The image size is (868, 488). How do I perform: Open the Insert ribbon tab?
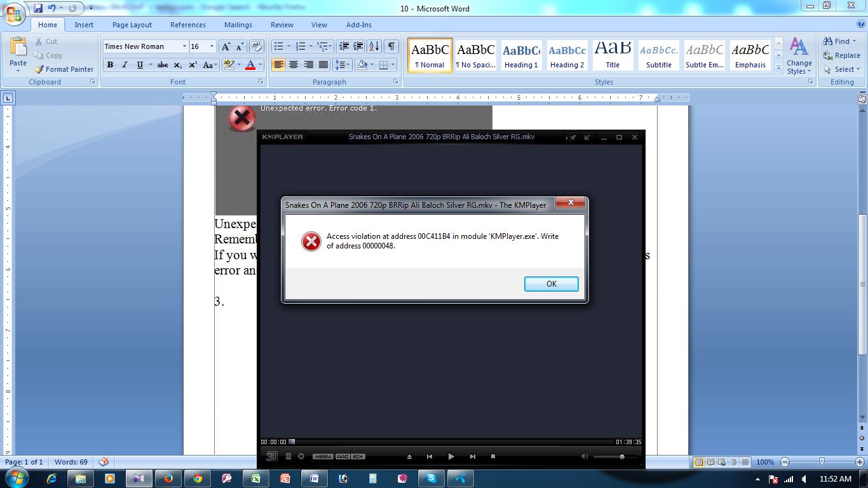pos(84,25)
